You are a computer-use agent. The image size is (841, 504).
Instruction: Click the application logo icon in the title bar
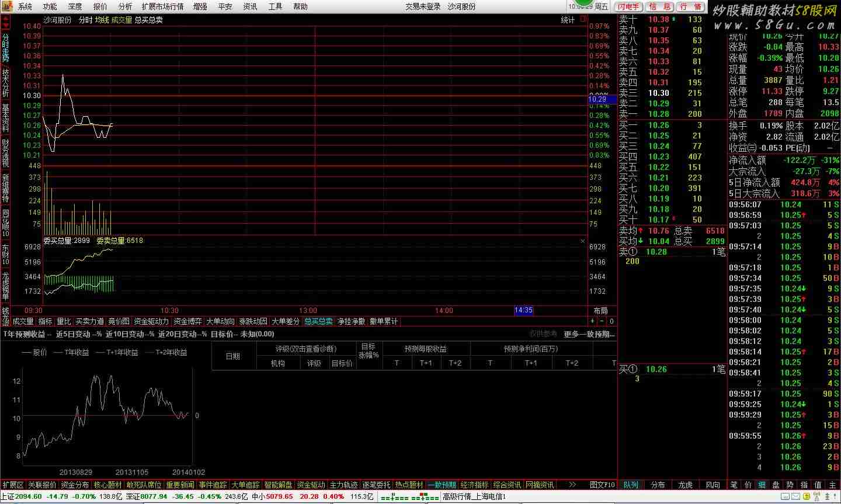(6, 6)
